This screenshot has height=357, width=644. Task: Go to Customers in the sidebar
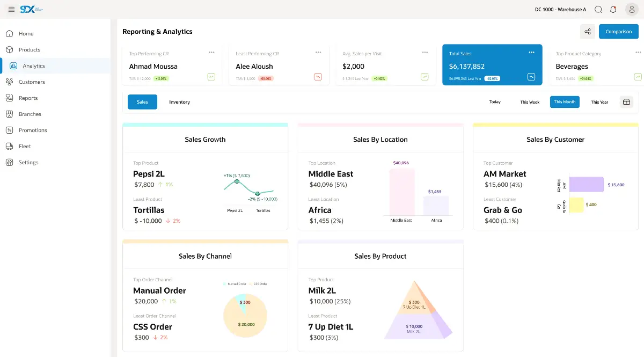pos(32,82)
